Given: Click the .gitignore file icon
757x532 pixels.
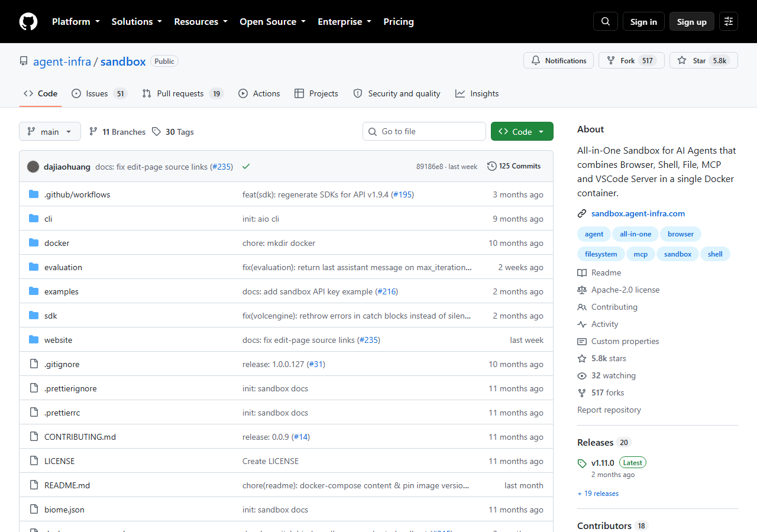Looking at the screenshot, I should (34, 364).
